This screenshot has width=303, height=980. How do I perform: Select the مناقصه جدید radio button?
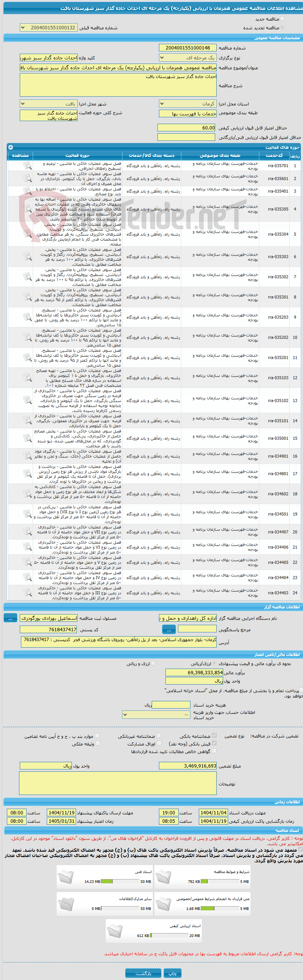(282, 19)
